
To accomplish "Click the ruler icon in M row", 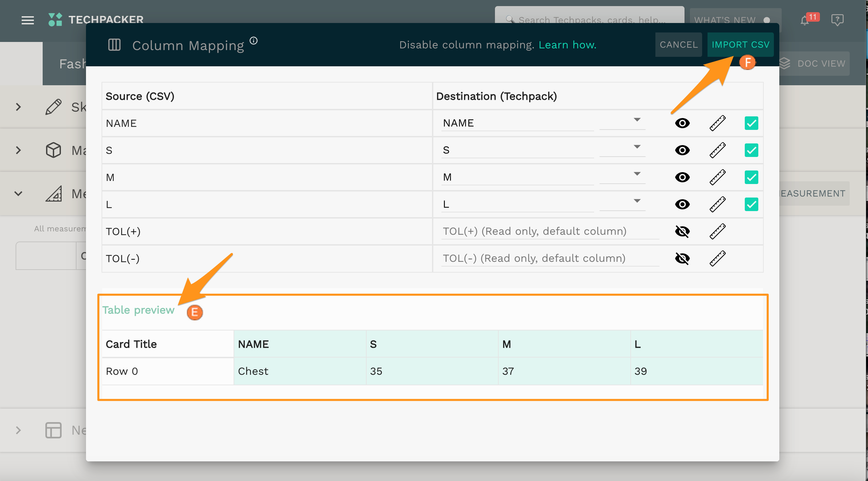I will coord(717,177).
